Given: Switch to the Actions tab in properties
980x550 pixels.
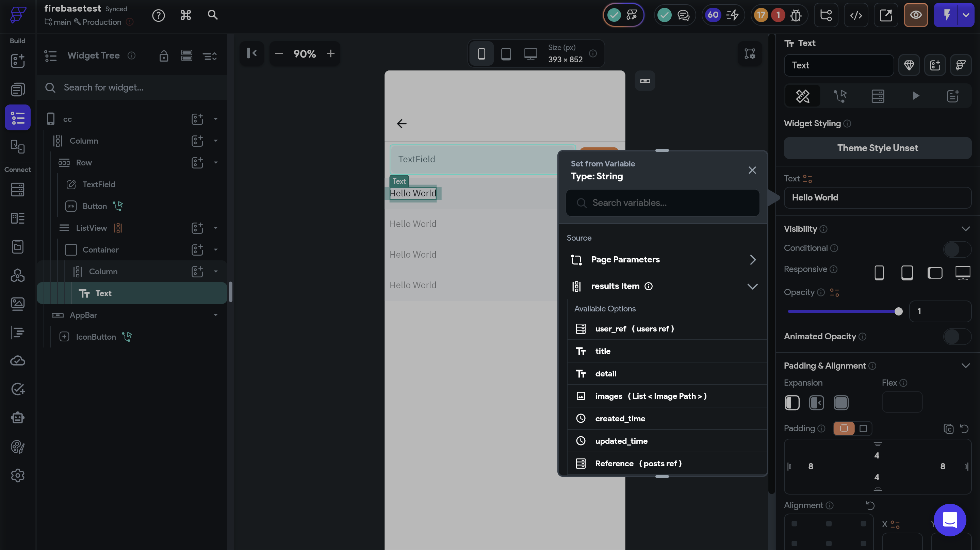Looking at the screenshot, I should [839, 96].
